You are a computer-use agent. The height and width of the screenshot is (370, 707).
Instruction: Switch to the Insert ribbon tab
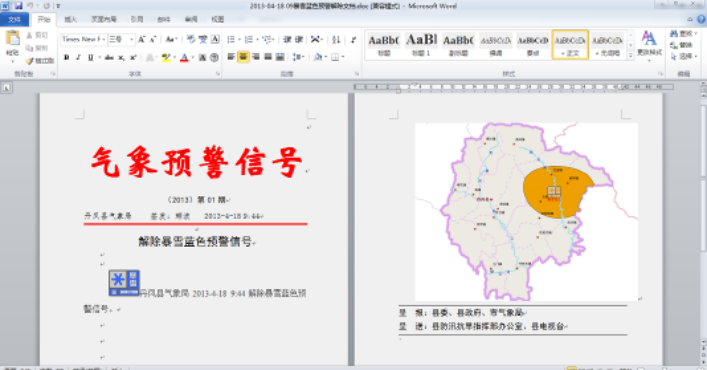click(71, 19)
